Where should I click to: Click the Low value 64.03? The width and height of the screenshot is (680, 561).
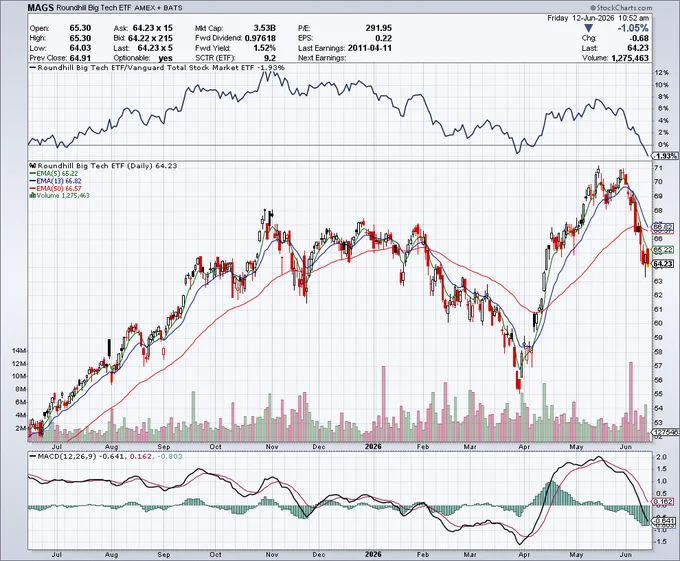pos(80,48)
